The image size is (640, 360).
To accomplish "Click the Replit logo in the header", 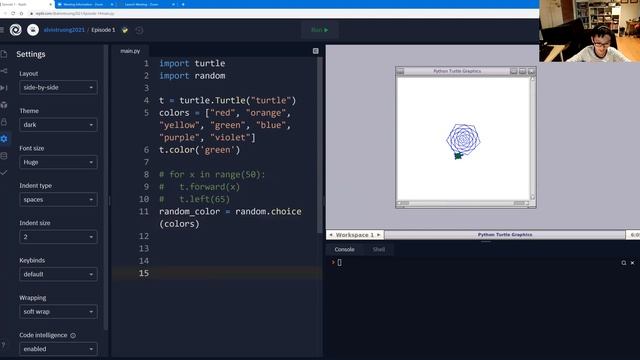I will (16, 30).
